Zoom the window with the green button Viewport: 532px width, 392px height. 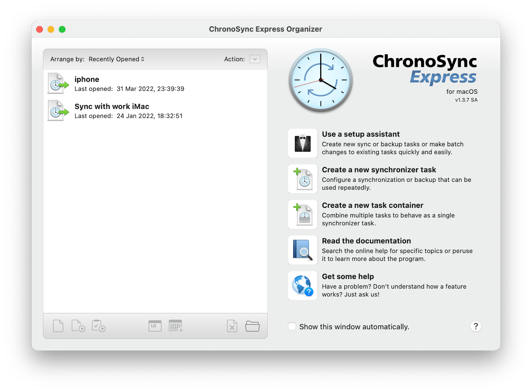(62, 29)
